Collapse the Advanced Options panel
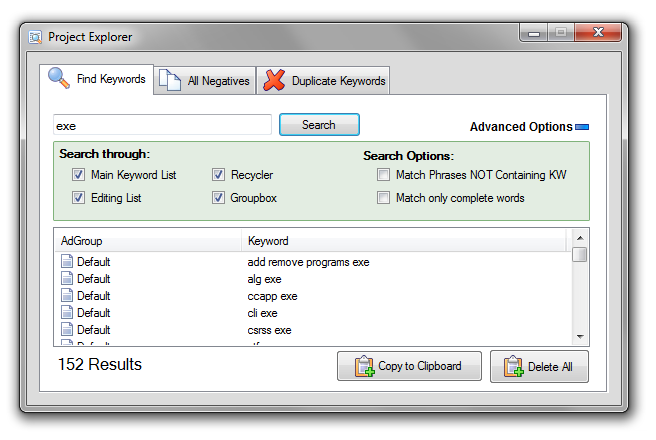Screen dimensions: 656x440 click(x=582, y=127)
